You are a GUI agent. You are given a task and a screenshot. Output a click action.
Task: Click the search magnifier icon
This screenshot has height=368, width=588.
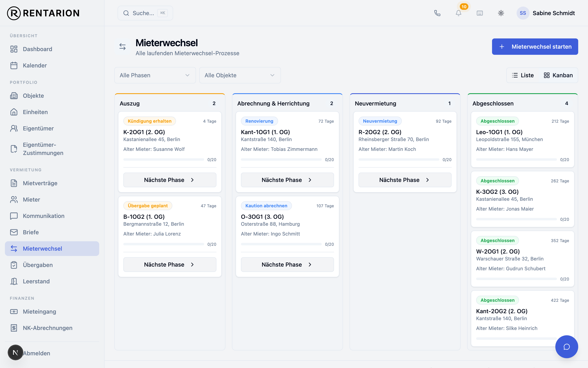pos(126,13)
